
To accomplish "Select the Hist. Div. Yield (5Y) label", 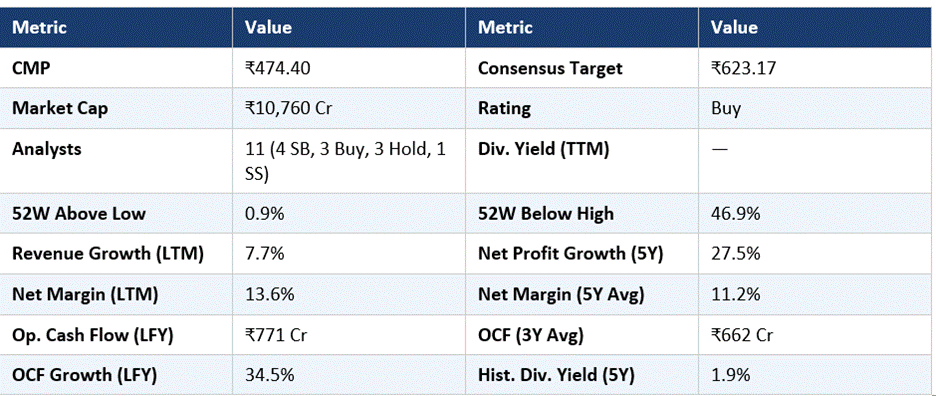I will click(556, 375).
